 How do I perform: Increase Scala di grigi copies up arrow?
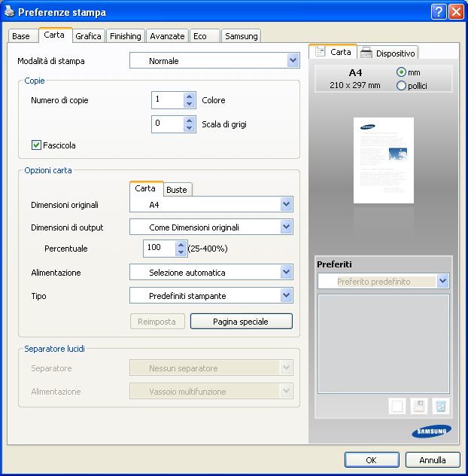pyautogui.click(x=190, y=121)
